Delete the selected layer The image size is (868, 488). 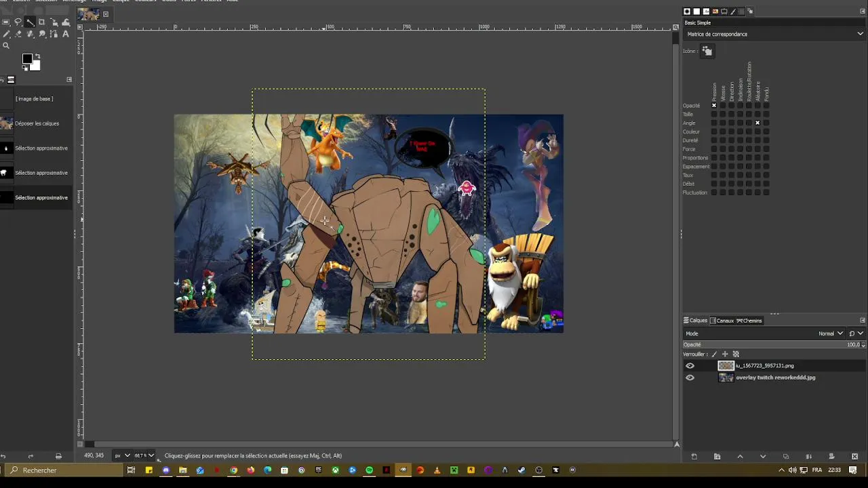[854, 456]
